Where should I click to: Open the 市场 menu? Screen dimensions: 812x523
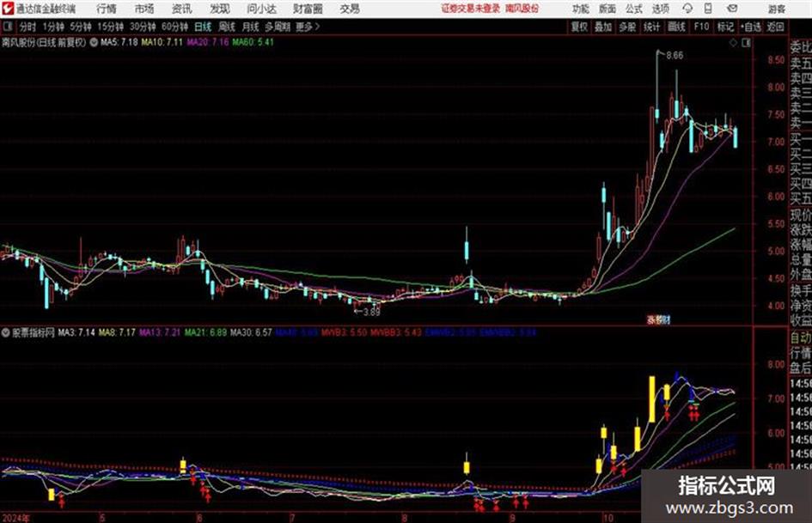click(144, 9)
